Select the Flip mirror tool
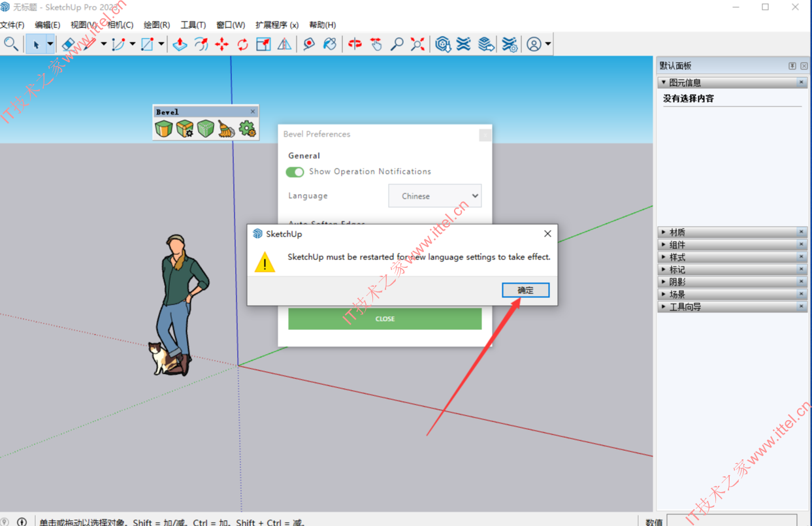812x526 pixels. (x=284, y=44)
